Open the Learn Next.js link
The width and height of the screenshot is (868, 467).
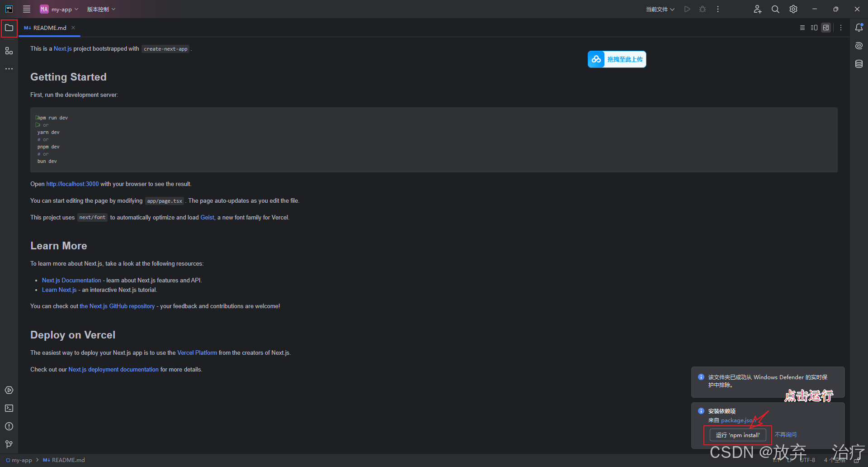click(59, 290)
